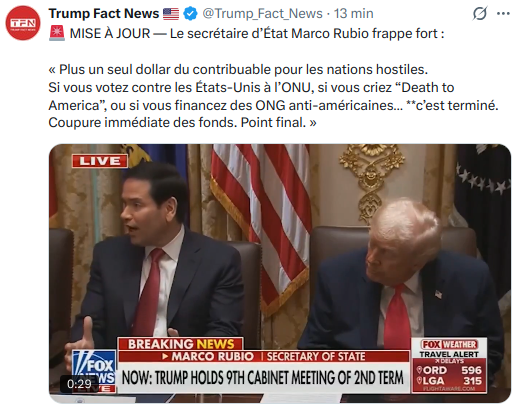Viewport: 516px width, 408px height.
Task: Click the BREAKING NEWS banner in video
Action: coord(181,344)
